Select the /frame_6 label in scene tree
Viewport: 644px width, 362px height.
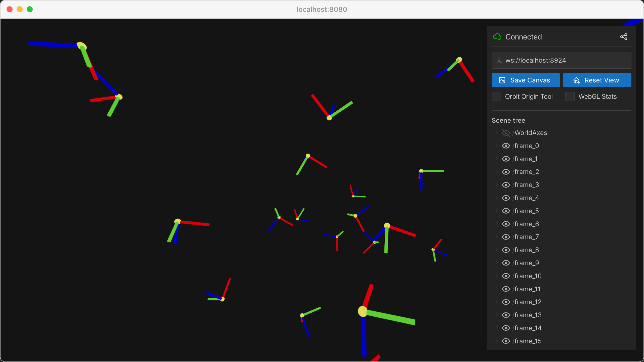(526, 224)
